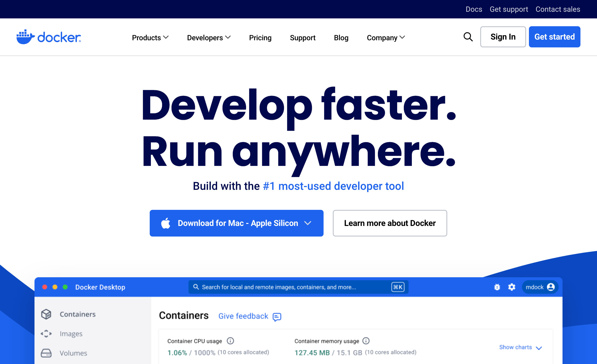597x364 pixels.
Task: Expand the Developers dropdown menu
Action: pos(209,38)
